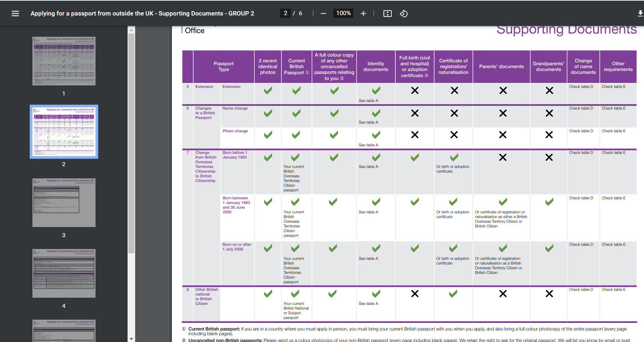Screen dimensions: 644x342
Task: Open page 1 thumbnail
Action: pyautogui.click(x=64, y=61)
